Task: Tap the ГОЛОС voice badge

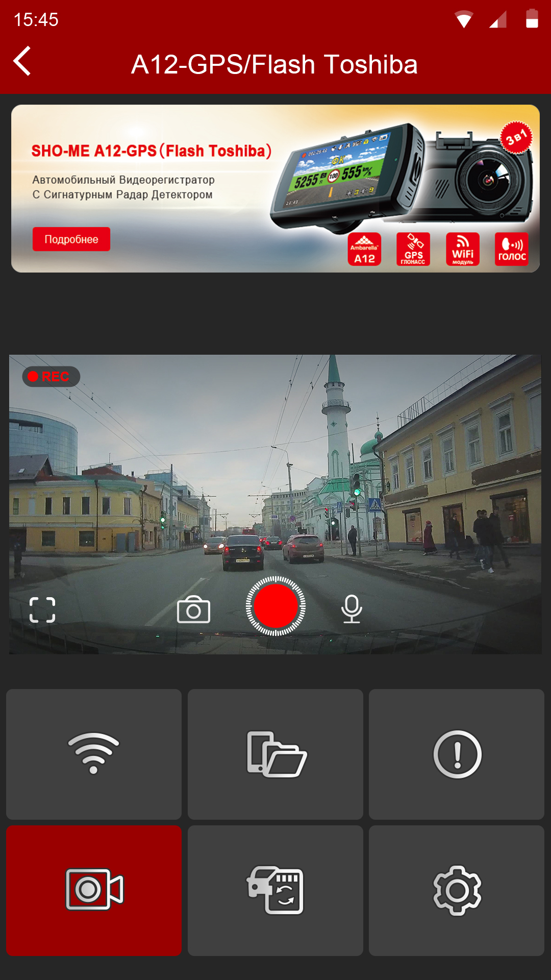Action: click(x=511, y=249)
